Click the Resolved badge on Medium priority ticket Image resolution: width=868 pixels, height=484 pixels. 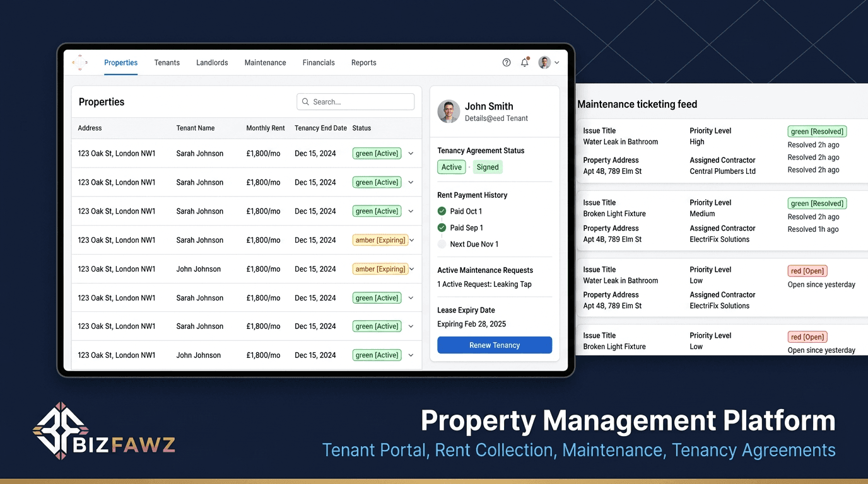[818, 204]
